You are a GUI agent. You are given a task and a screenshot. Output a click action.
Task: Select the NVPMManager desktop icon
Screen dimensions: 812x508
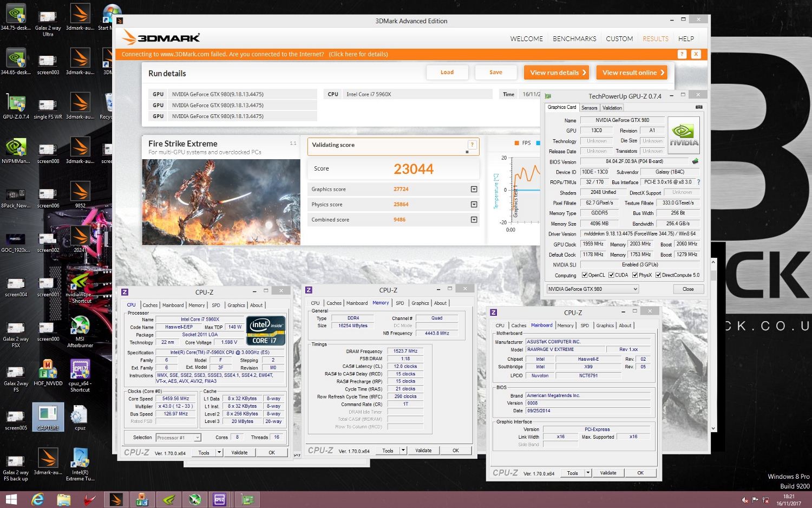point(16,151)
